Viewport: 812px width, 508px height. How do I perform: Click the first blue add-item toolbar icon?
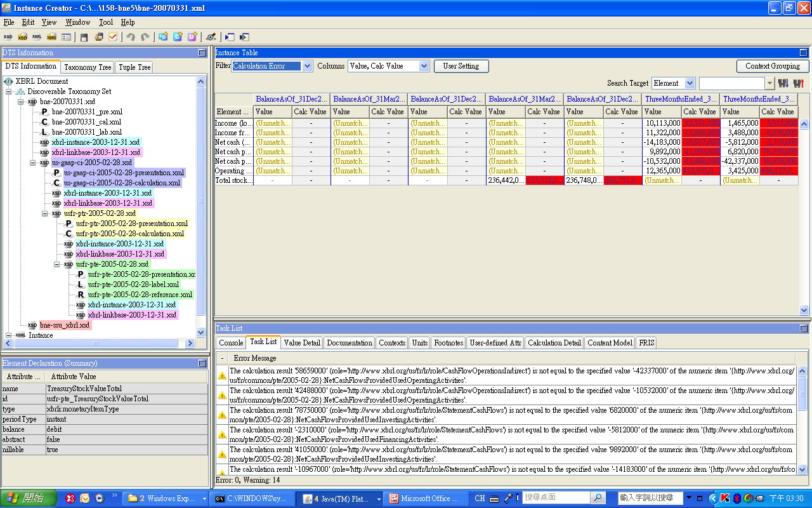point(163,37)
